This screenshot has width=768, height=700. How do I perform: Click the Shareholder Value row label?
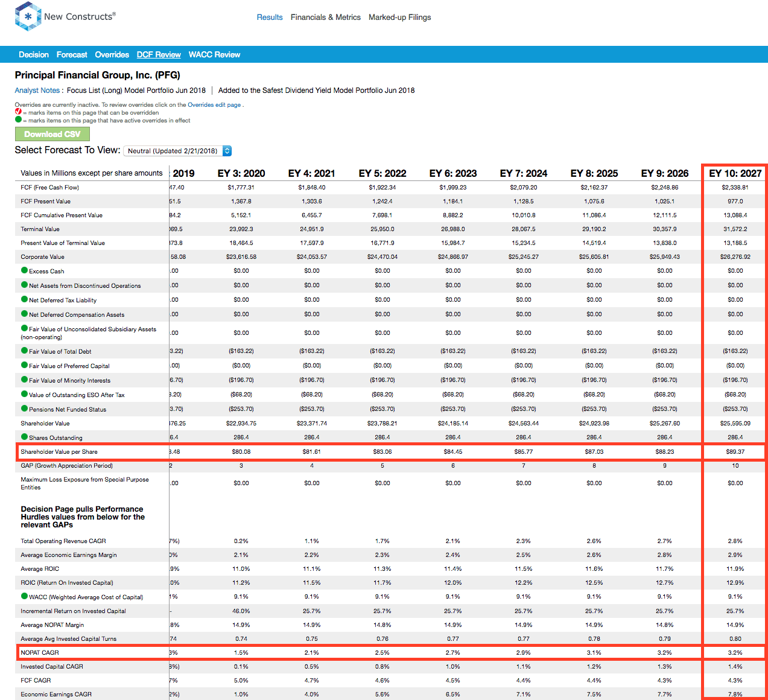[x=45, y=423]
